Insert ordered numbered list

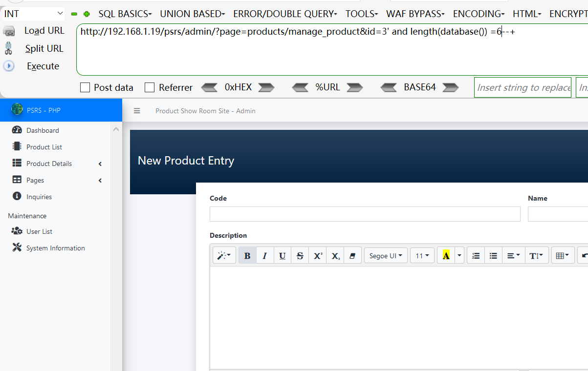tap(476, 255)
